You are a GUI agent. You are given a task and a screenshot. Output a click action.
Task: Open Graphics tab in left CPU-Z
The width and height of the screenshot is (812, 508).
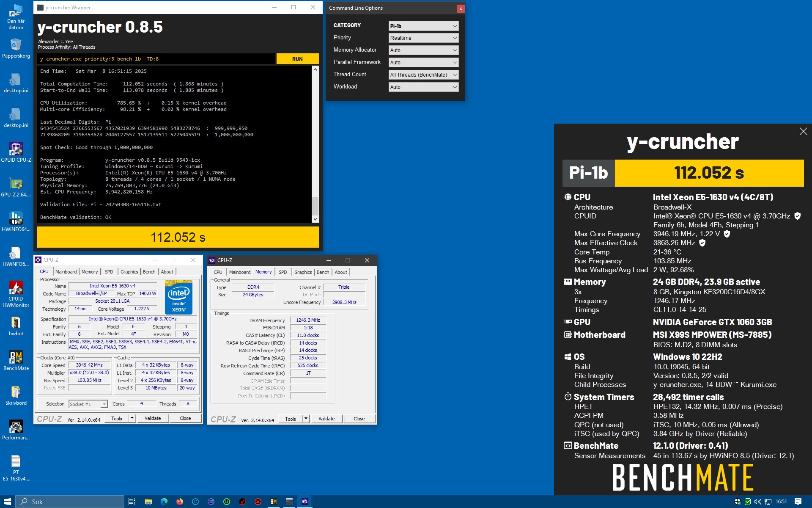pyautogui.click(x=129, y=272)
